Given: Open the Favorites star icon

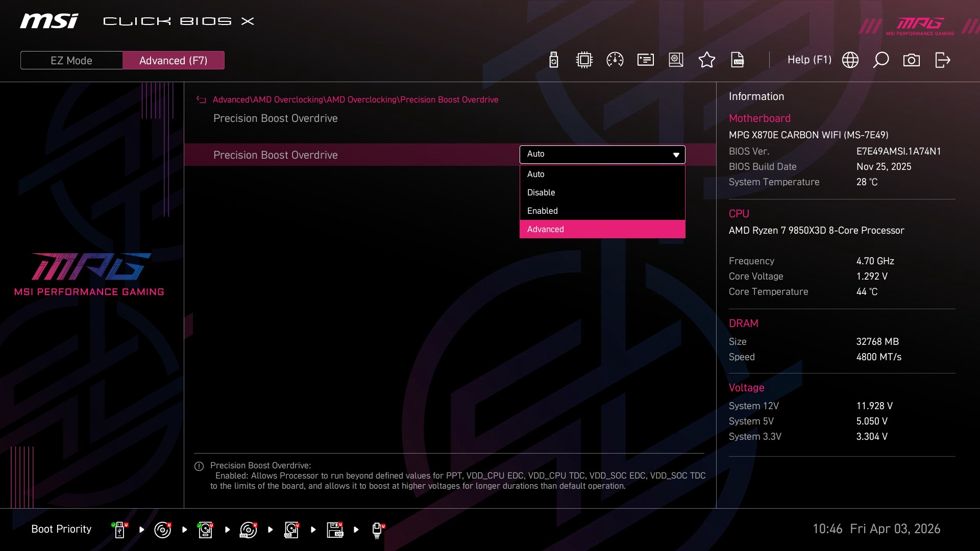Looking at the screenshot, I should coord(706,60).
